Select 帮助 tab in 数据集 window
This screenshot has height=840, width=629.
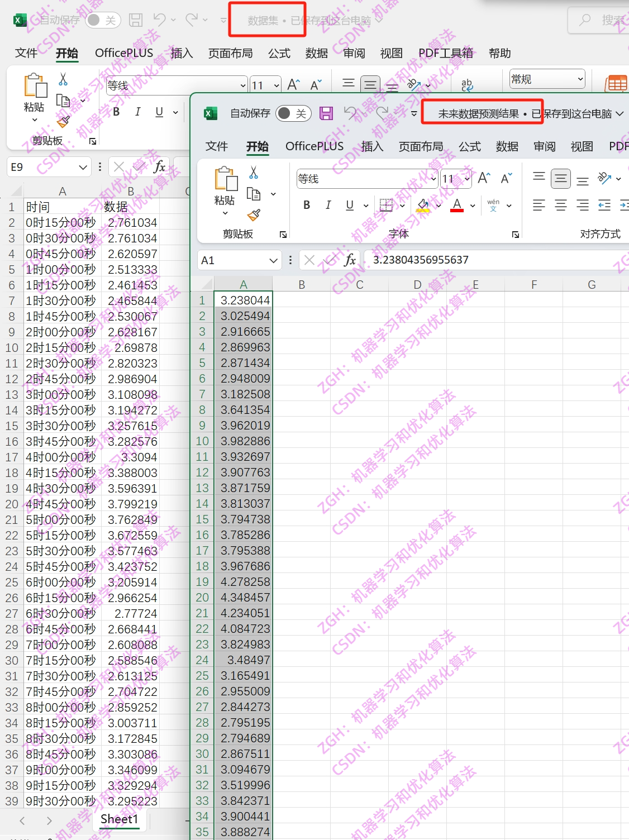pos(500,53)
